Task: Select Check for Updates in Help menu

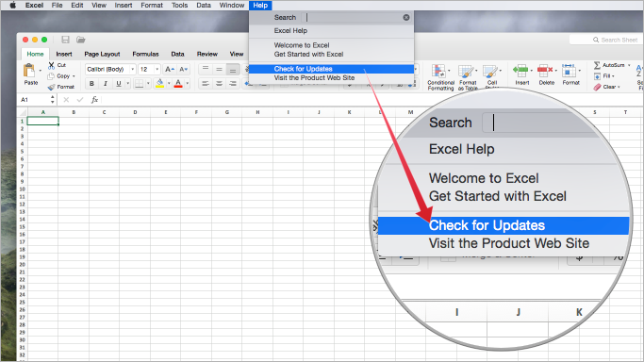Action: tap(332, 69)
